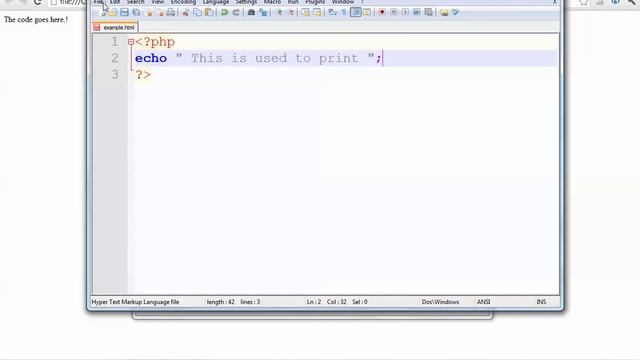640x360 pixels.
Task: Click the <?php opening tag on line 1
Action: point(155,42)
